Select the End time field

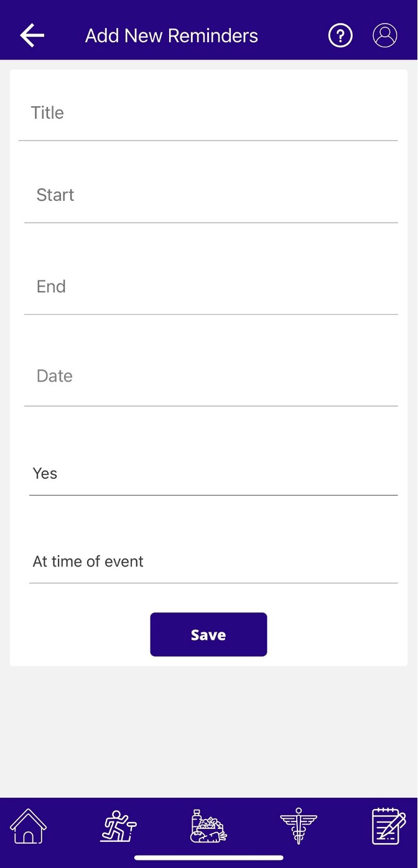pyautogui.click(x=210, y=287)
